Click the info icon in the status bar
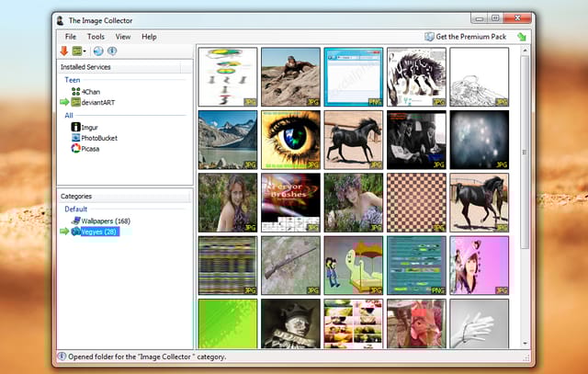Viewport: 588px width, 374px height. 62,357
